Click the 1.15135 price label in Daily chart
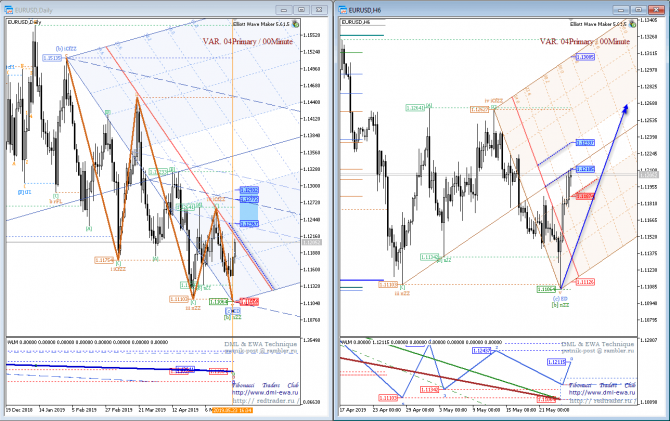Screen dimensions: 670x421 (52, 58)
